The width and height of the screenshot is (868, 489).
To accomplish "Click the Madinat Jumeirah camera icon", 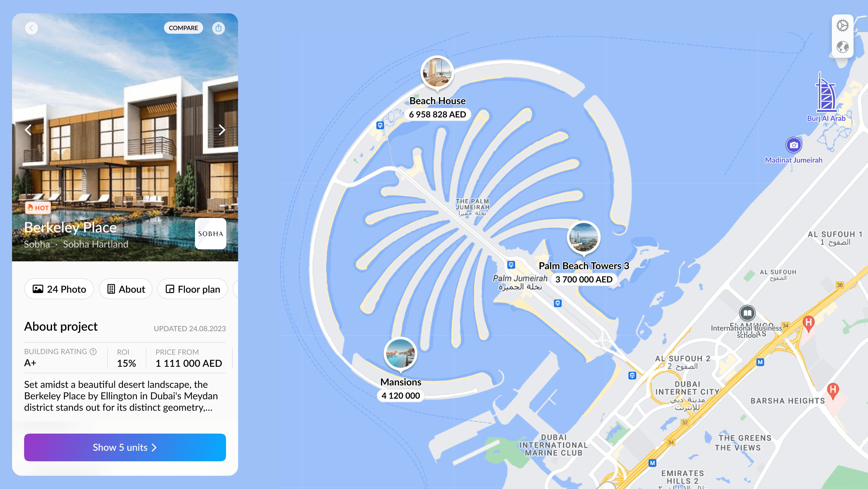I will [794, 145].
